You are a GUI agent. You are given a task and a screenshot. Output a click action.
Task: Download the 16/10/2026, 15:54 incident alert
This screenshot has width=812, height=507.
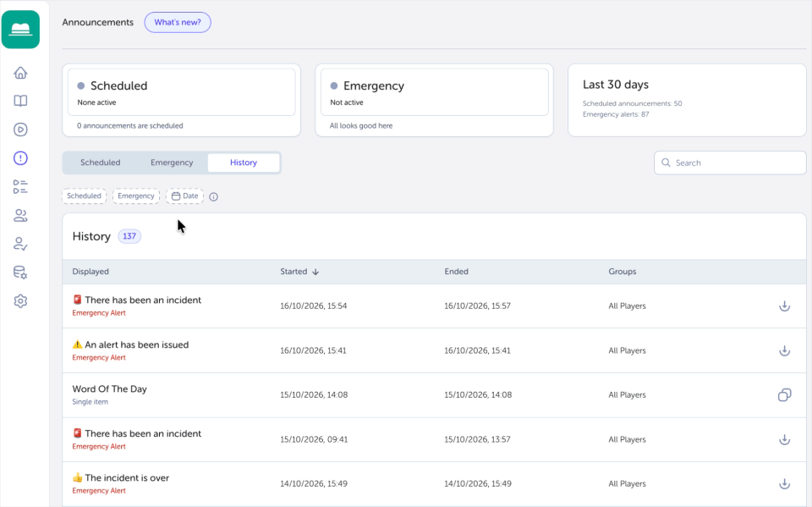coord(785,306)
